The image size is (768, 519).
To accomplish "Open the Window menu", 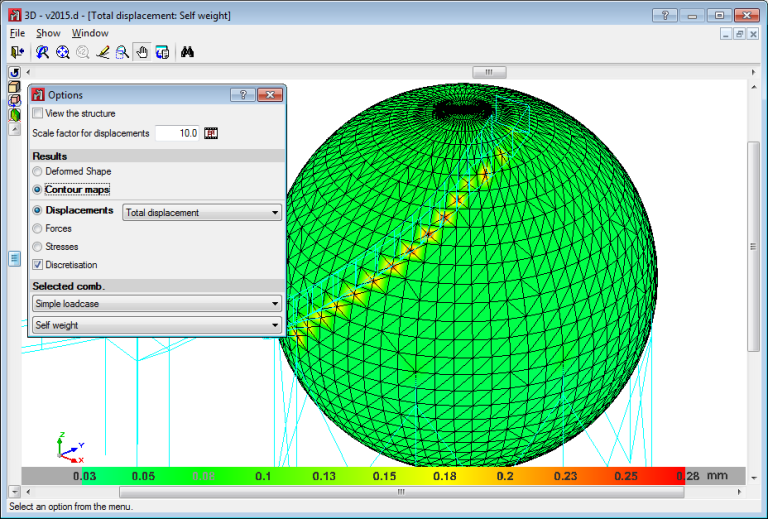I will 90,33.
